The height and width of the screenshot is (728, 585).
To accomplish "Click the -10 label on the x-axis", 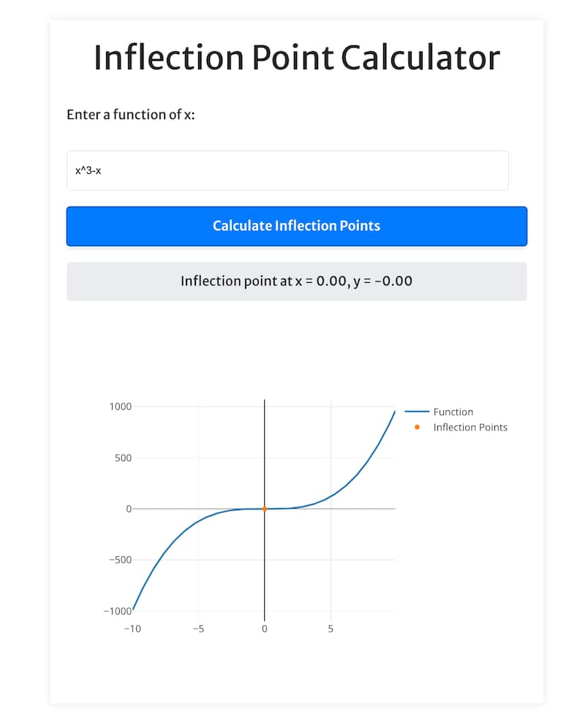I will 133,629.
